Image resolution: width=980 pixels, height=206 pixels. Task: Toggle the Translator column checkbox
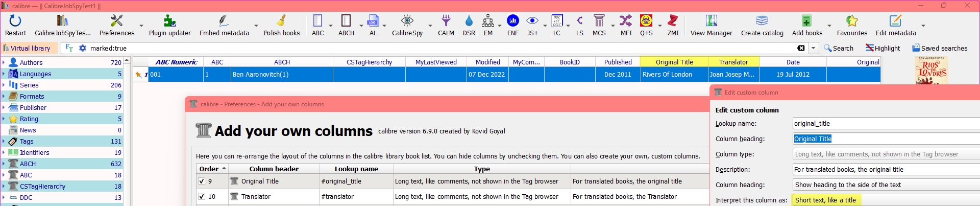click(x=202, y=197)
